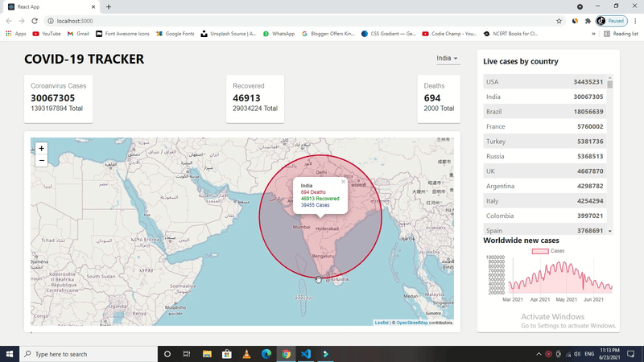Open the Leaflet attribution link
The image size is (644, 362).
(382, 323)
